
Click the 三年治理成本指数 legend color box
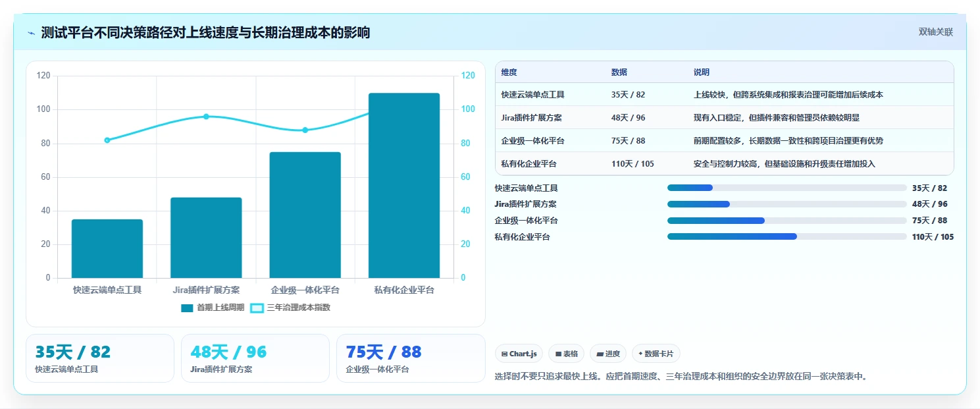(x=257, y=308)
